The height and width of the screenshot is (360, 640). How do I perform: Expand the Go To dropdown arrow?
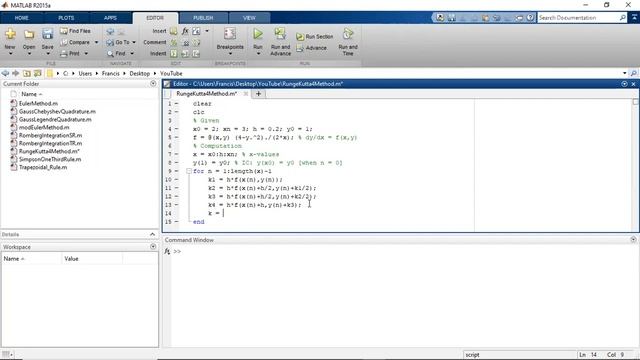(134, 42)
